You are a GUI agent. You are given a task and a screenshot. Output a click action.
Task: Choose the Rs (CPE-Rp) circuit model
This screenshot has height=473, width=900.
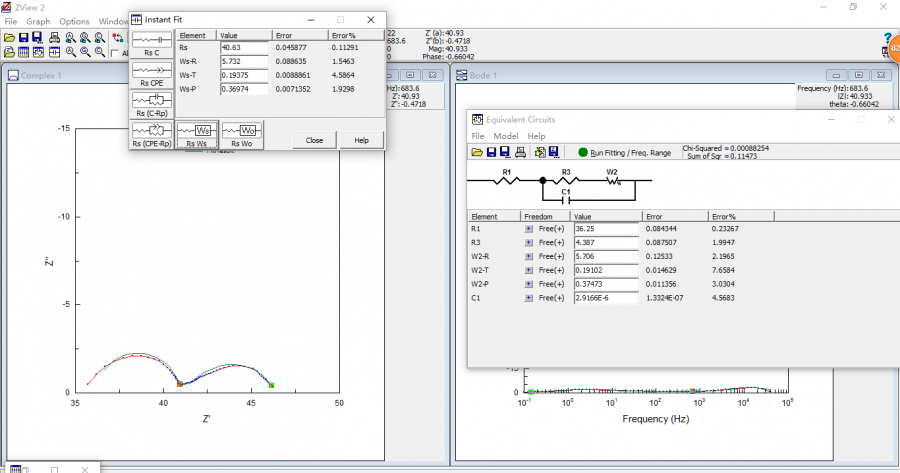(150, 134)
